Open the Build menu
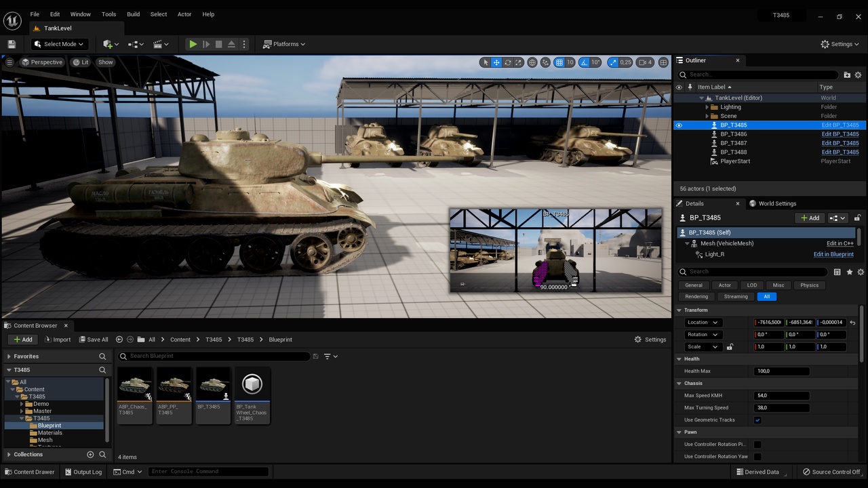Viewport: 868px width, 488px height. (x=134, y=14)
